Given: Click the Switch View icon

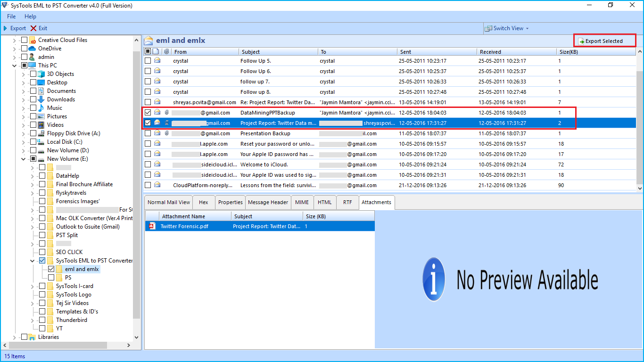Looking at the screenshot, I should (x=488, y=28).
